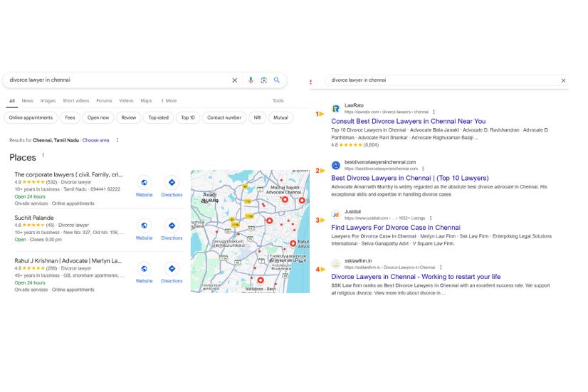This screenshot has height=392, width=588.
Task: Switch to the Forums tab
Action: [104, 101]
